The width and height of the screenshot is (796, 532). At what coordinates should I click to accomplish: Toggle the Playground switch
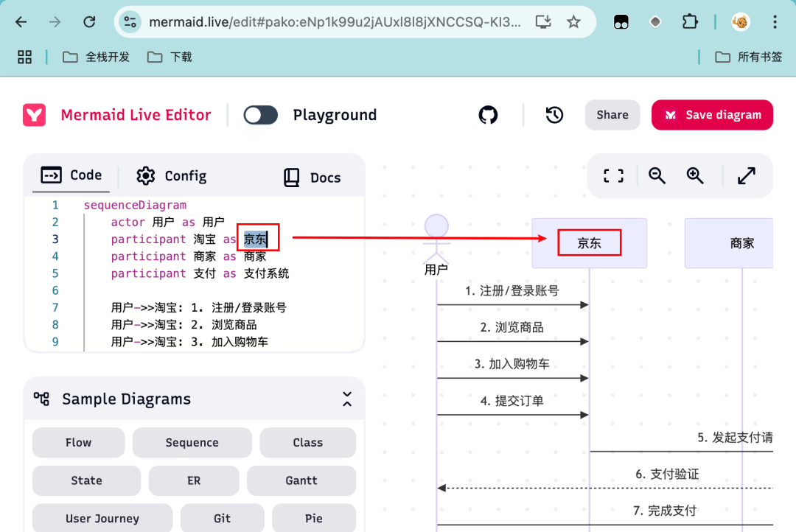[260, 115]
